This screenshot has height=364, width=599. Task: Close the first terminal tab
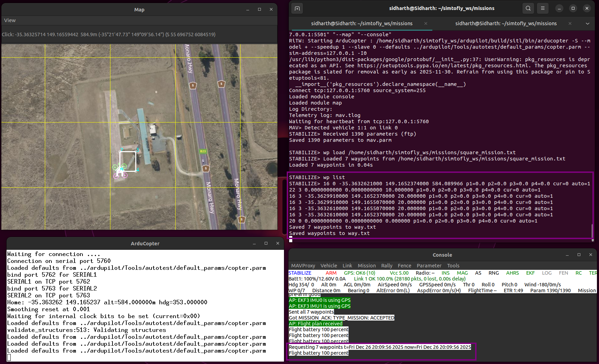[x=426, y=23]
